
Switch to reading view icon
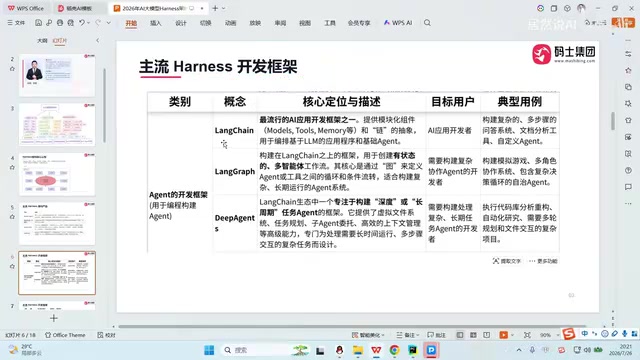[487, 335]
